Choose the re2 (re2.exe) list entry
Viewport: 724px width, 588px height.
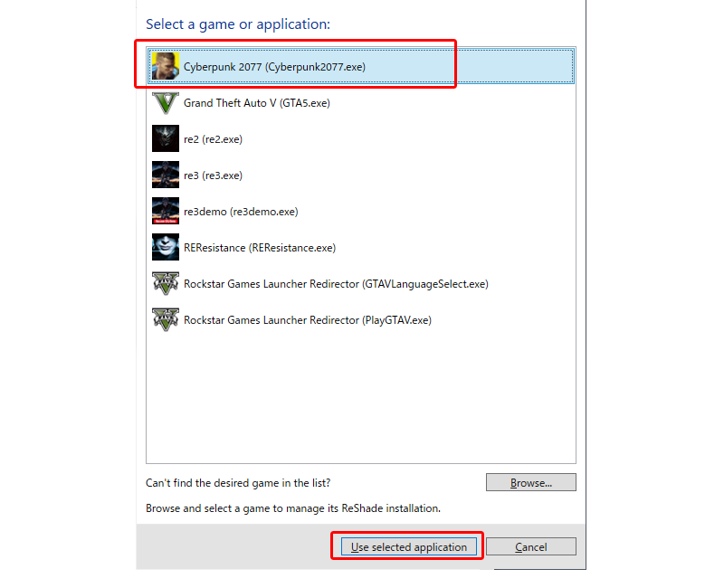pyautogui.click(x=361, y=138)
